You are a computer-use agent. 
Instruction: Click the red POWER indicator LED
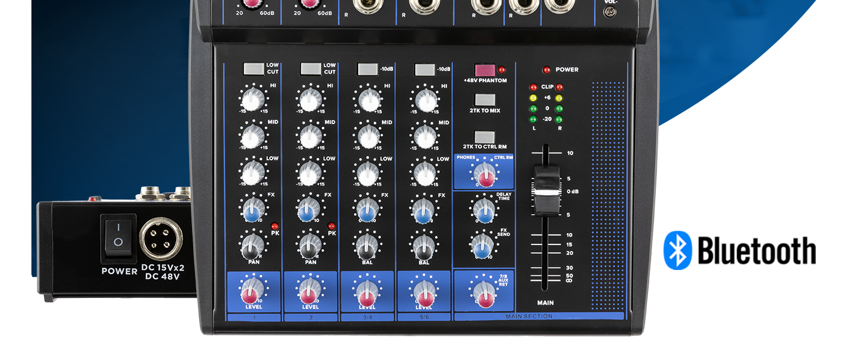click(547, 69)
